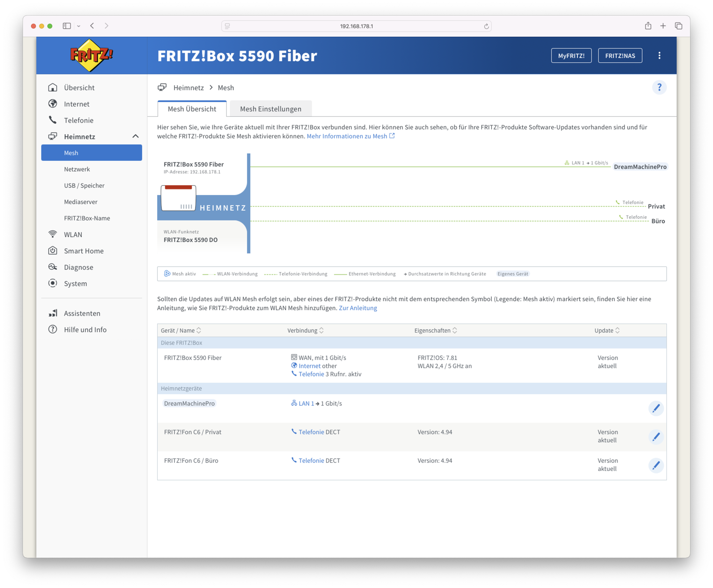Open the help question mark icon

coord(659,88)
